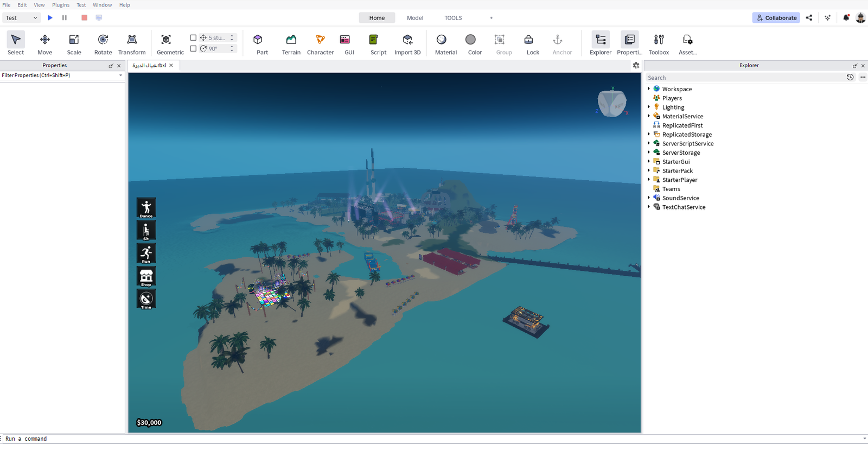
Task: Open the Terrain editor
Action: pyautogui.click(x=291, y=43)
